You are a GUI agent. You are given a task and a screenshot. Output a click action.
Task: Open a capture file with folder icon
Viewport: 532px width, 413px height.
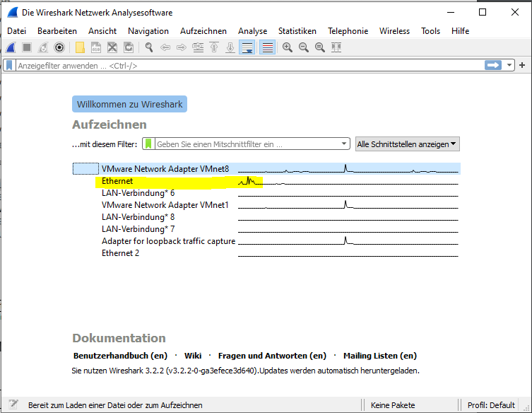[x=80, y=47]
